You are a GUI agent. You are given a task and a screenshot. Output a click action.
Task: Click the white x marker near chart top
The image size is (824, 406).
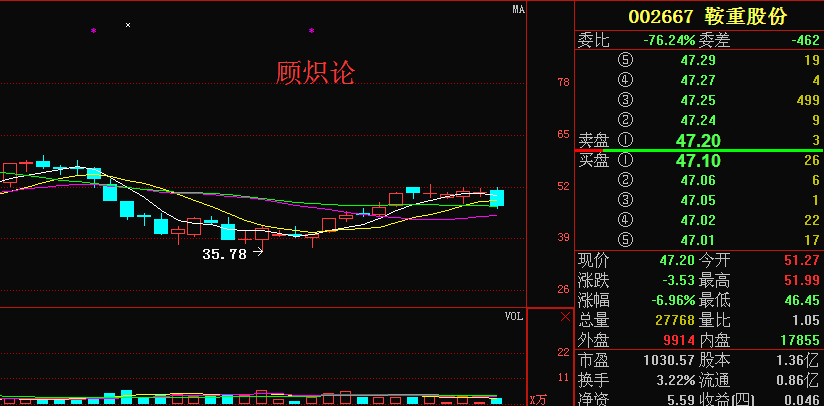[127, 24]
